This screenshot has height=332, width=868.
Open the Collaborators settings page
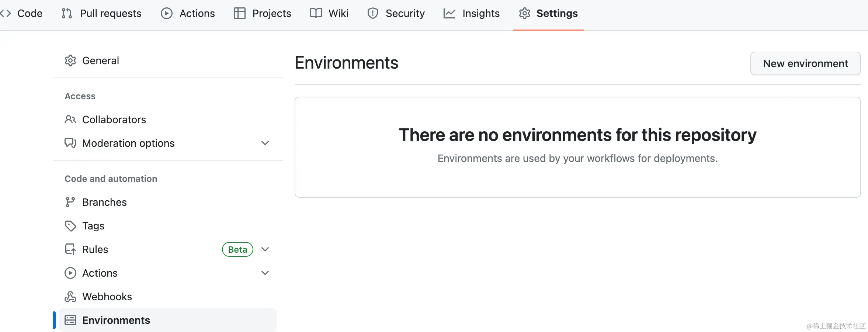pos(168,120)
